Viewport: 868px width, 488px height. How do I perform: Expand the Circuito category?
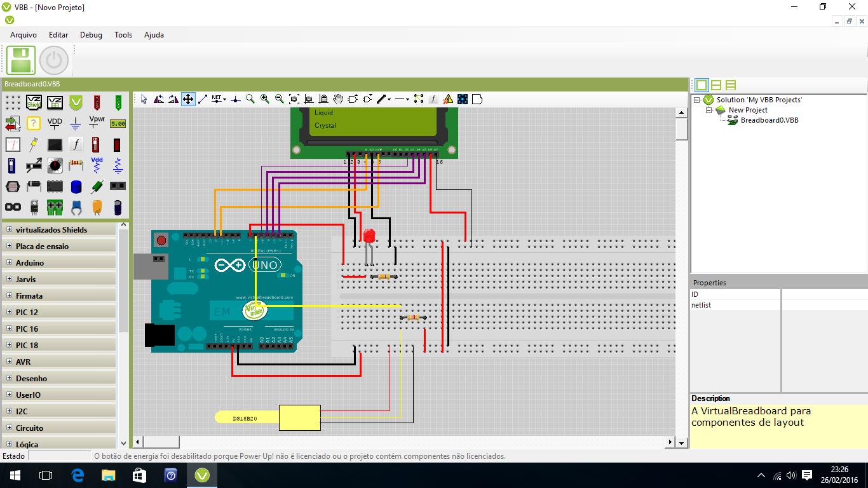(10, 428)
